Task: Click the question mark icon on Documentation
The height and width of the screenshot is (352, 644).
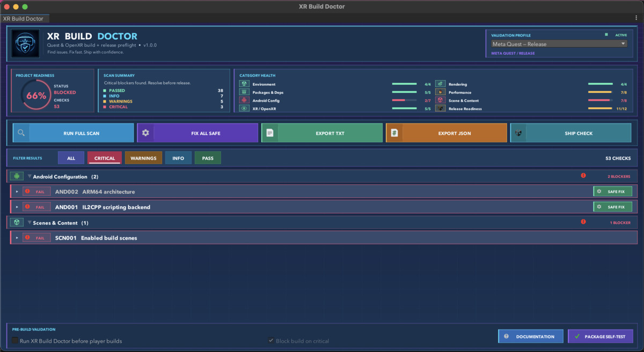Action: (506, 336)
